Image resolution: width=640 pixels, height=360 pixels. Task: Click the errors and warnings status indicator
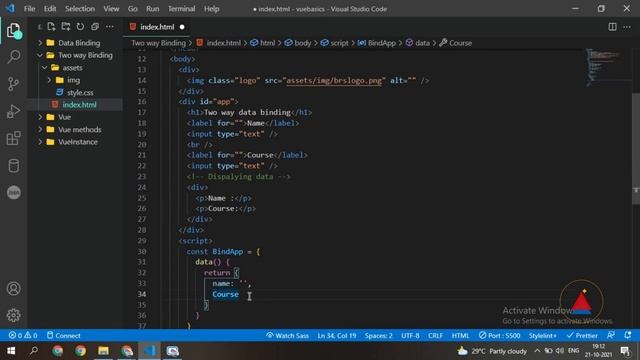[x=23, y=336]
